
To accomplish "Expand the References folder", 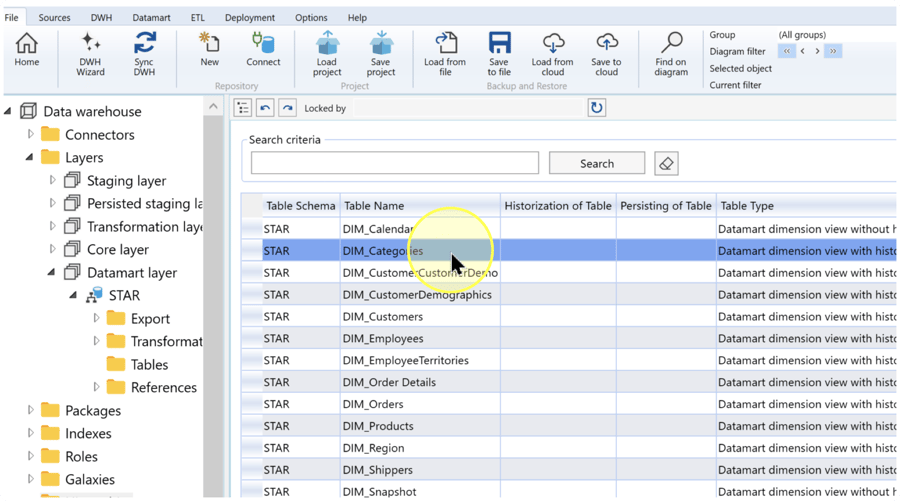I will (96, 386).
